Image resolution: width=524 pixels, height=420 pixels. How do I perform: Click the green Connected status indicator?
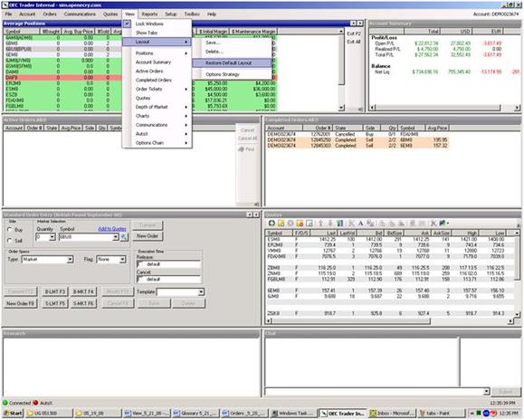[5, 403]
